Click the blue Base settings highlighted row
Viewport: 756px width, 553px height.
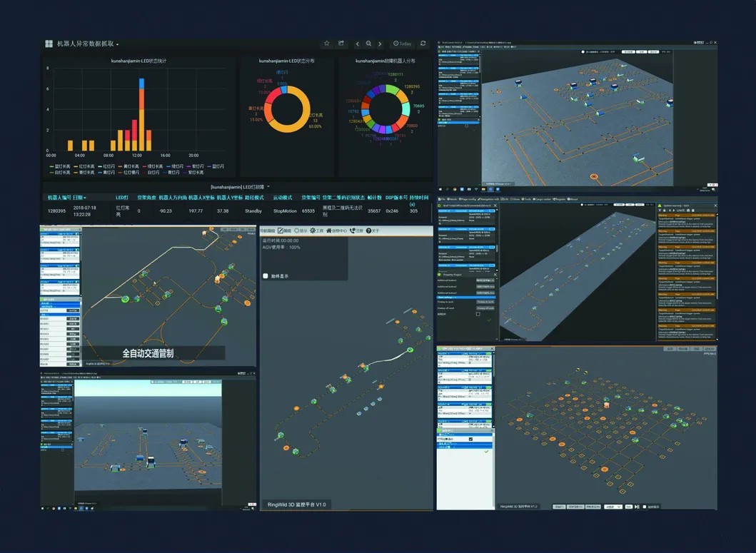pos(465,297)
